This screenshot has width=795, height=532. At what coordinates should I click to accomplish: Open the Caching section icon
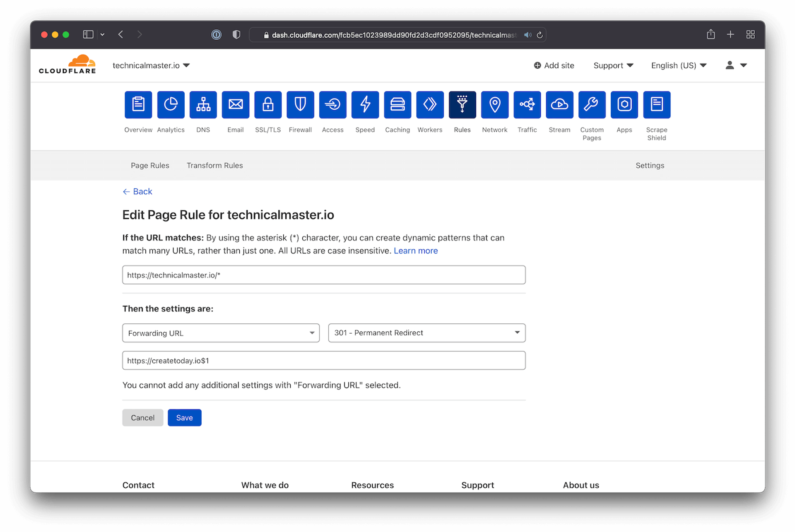click(x=397, y=104)
